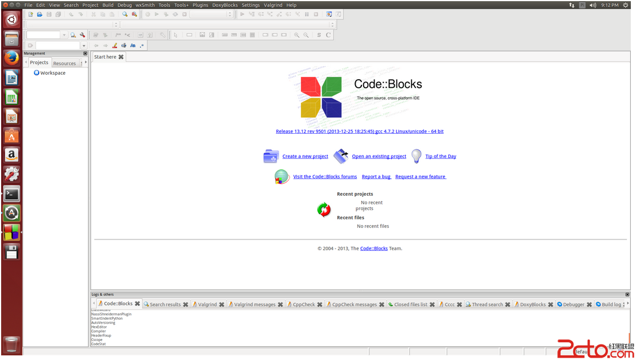This screenshot has width=636, height=364.
Task: Open the build target dropdown
Action: 211,14
